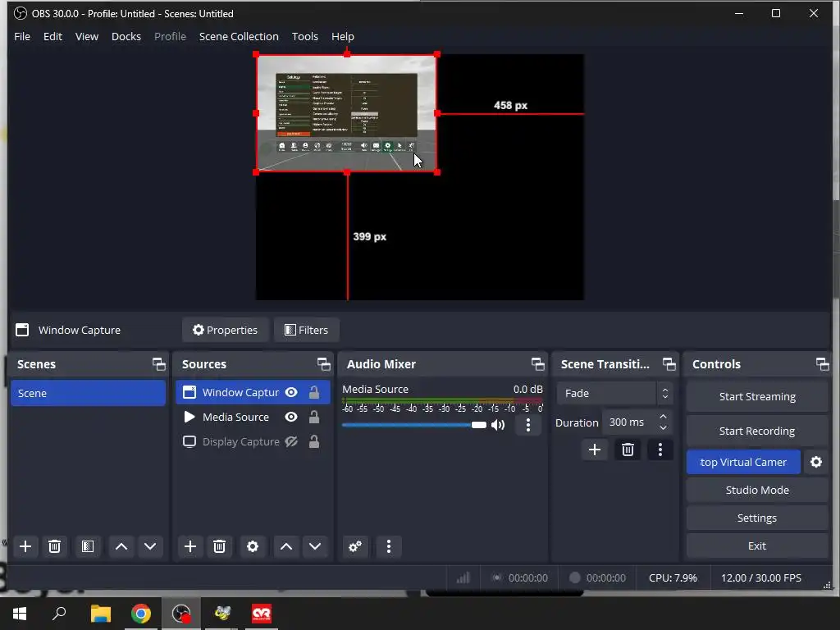Move source up arrow in Sources dock
Viewport: 840px width, 630px height.
coord(286,546)
